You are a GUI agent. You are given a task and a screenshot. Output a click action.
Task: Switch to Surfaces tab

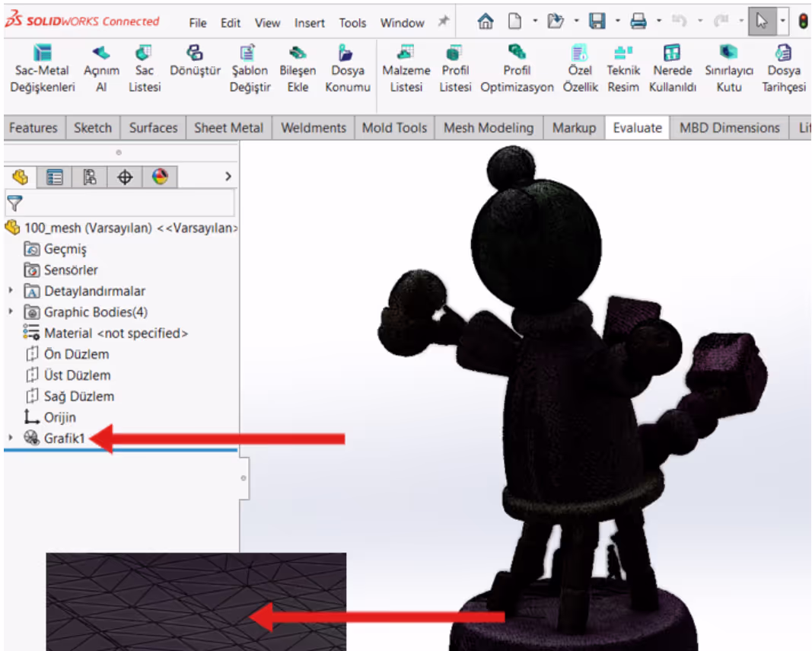click(x=153, y=128)
